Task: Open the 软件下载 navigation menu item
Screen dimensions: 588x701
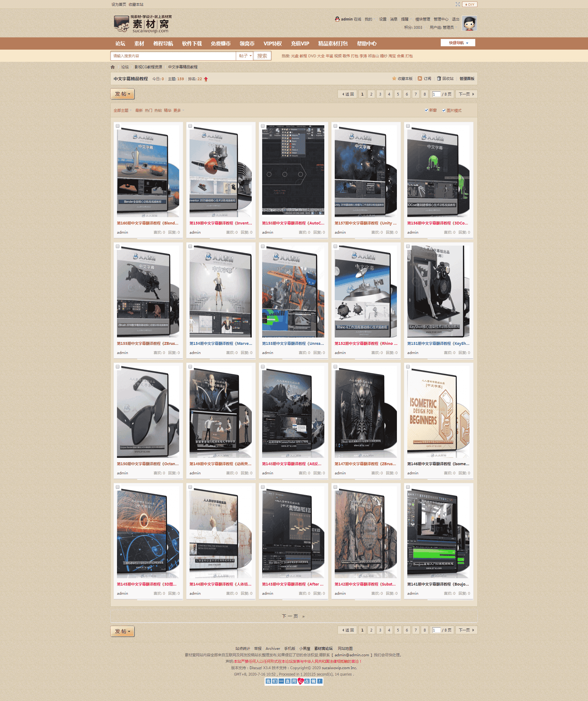Action: click(192, 44)
